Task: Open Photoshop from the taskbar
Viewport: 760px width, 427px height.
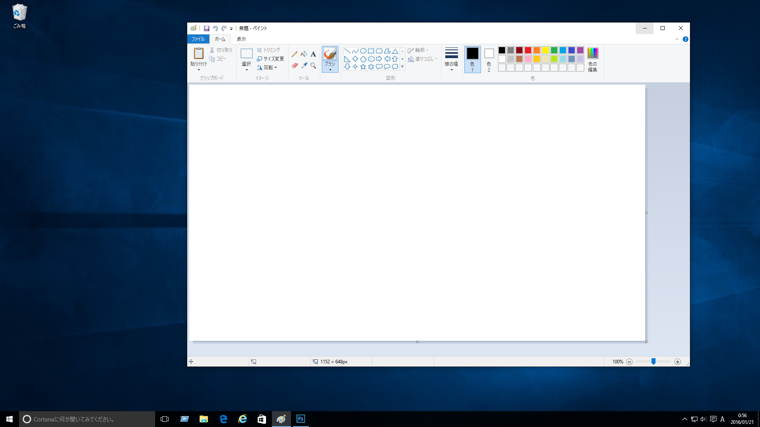Action: pyautogui.click(x=301, y=419)
